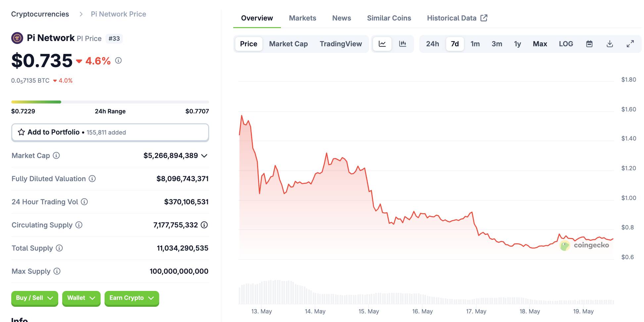The image size is (644, 322).
Task: Click the 24h Range progress bar
Action: click(110, 102)
